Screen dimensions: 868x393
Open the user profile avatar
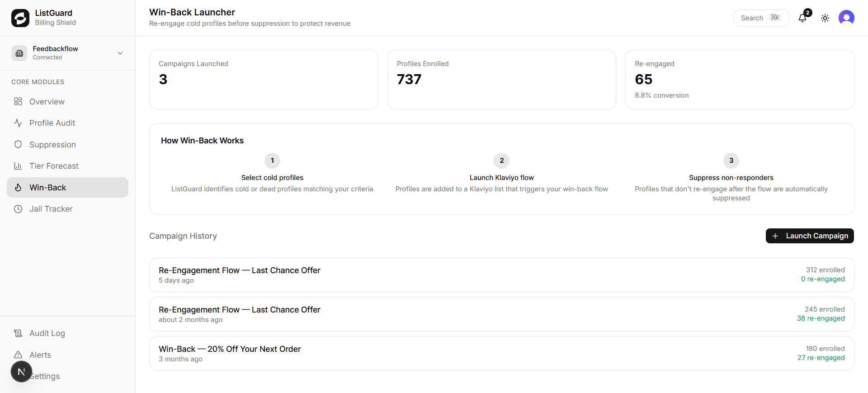[x=846, y=18]
